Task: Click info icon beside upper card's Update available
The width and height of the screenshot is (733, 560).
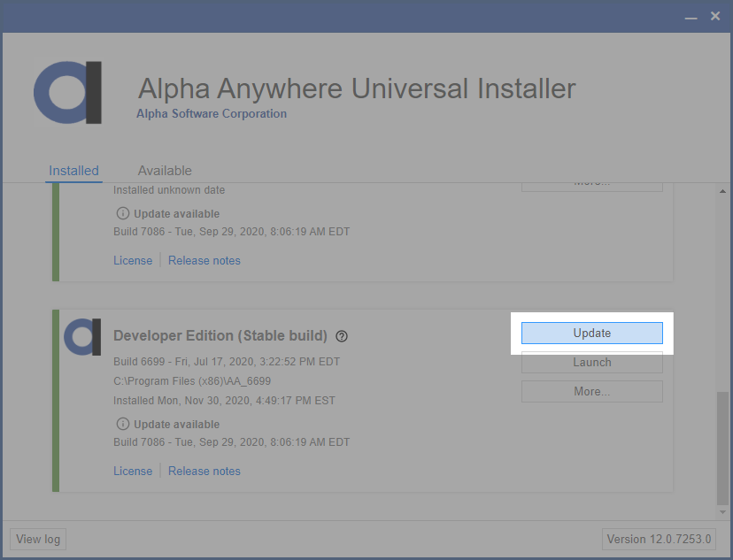Action: click(122, 213)
